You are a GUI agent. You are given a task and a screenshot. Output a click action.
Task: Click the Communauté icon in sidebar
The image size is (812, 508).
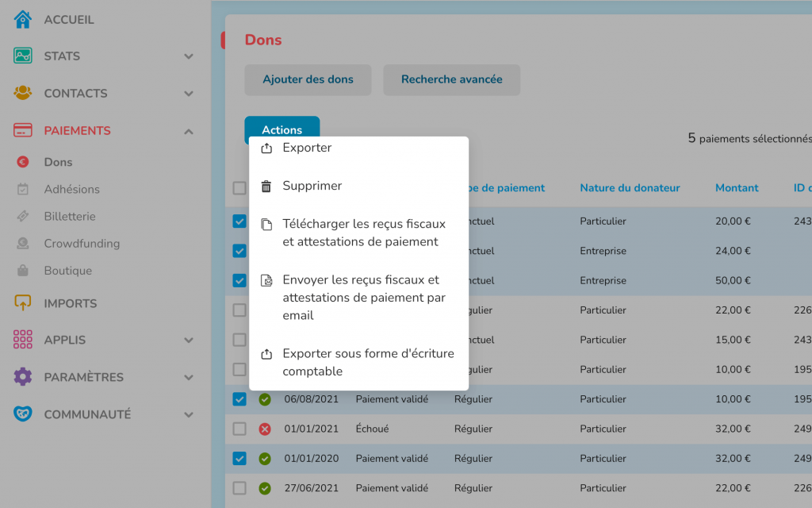point(23,414)
